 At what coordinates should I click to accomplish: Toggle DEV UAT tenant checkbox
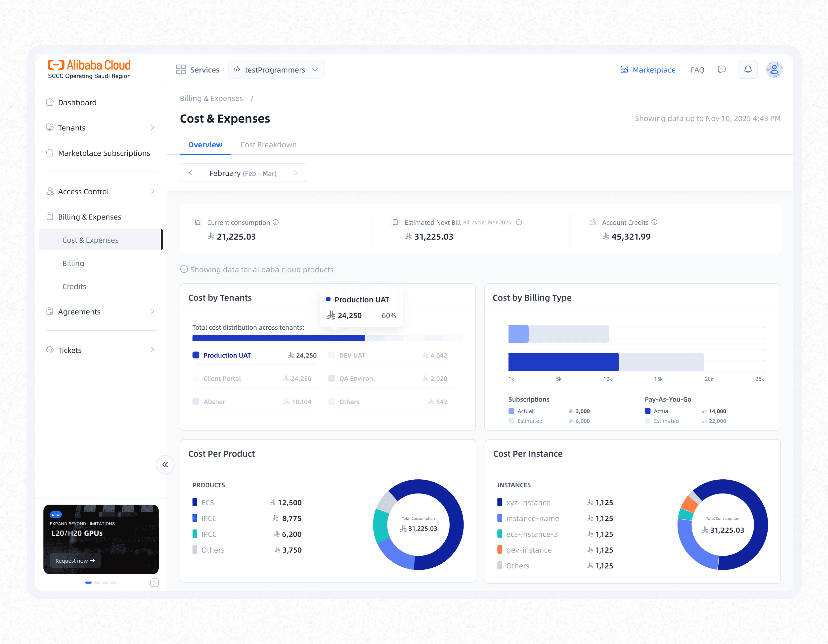coord(332,355)
